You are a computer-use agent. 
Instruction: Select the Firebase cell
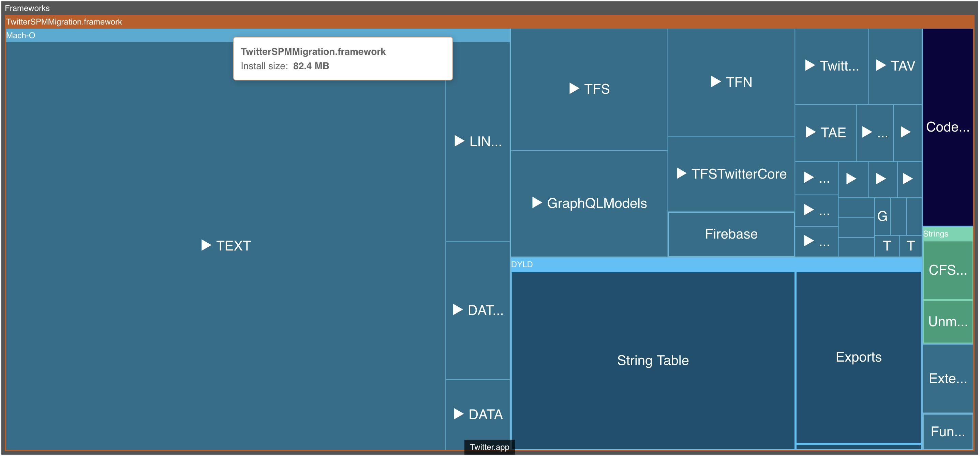(x=730, y=234)
